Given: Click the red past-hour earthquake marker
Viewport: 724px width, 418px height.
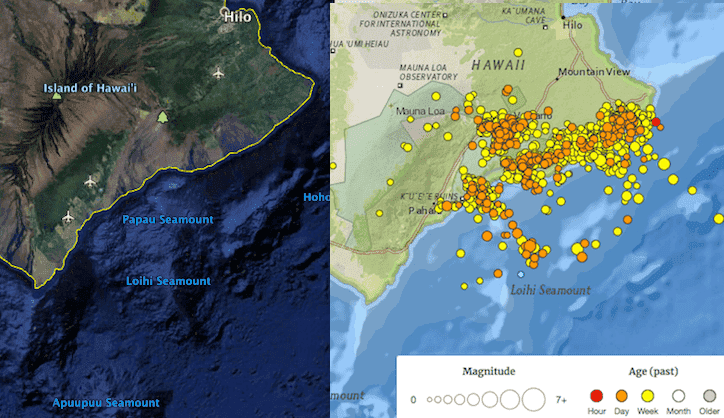Looking at the screenshot, I should tap(656, 122).
